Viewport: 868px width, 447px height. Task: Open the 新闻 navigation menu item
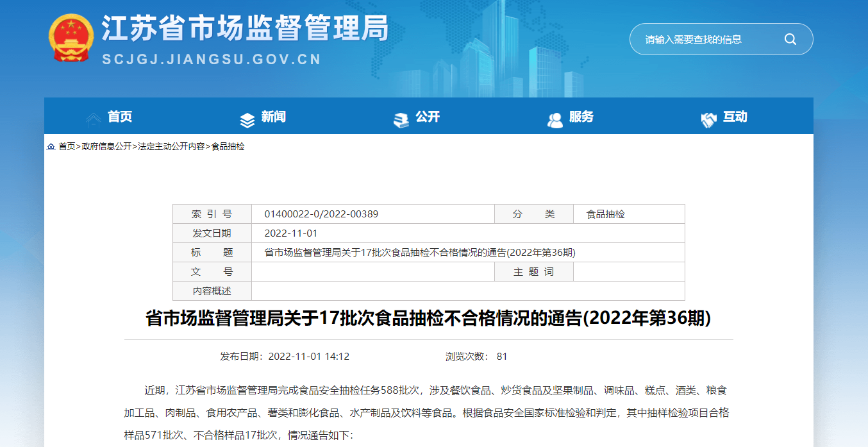(x=274, y=117)
